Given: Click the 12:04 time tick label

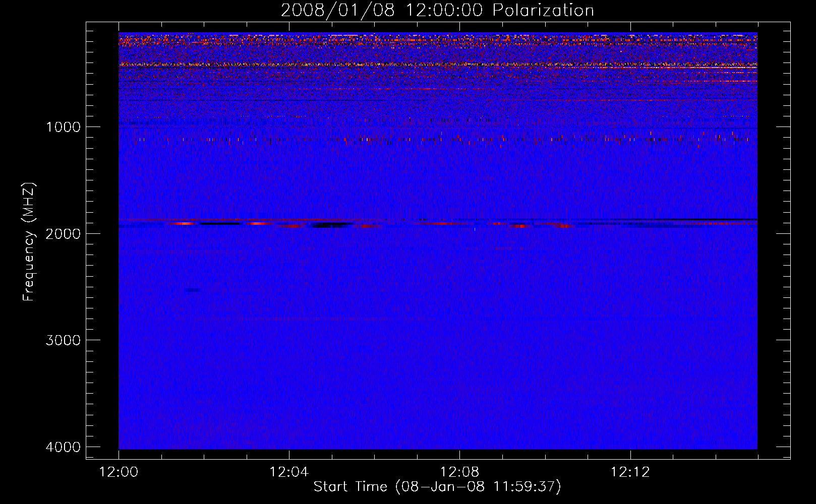Looking at the screenshot, I should click(x=289, y=472).
